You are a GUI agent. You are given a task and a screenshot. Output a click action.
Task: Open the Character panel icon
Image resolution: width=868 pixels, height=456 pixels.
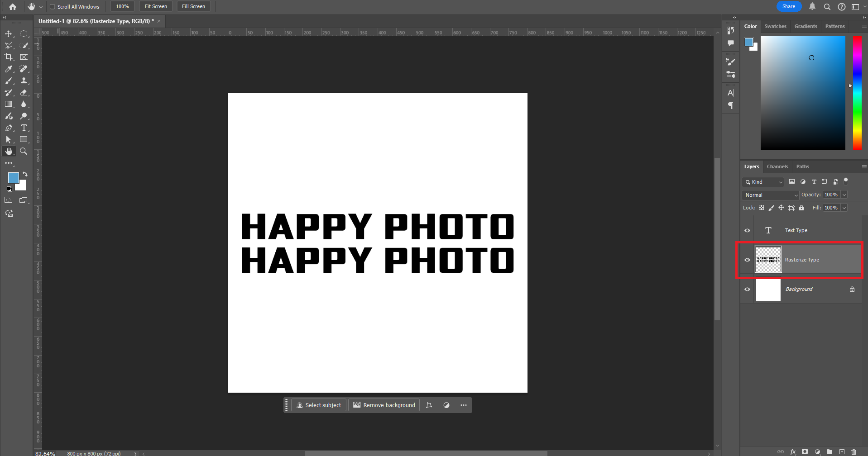coord(730,93)
